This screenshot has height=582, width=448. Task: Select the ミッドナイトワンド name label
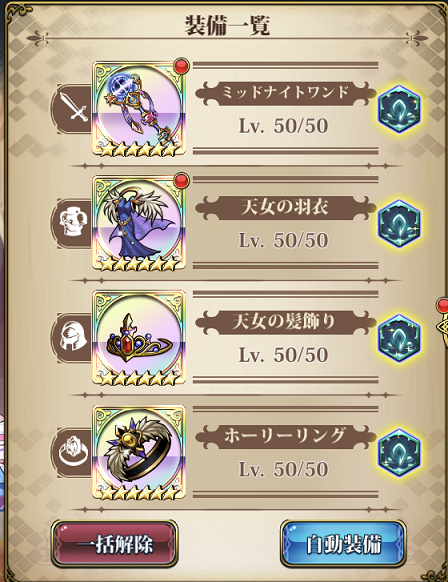pyautogui.click(x=285, y=92)
